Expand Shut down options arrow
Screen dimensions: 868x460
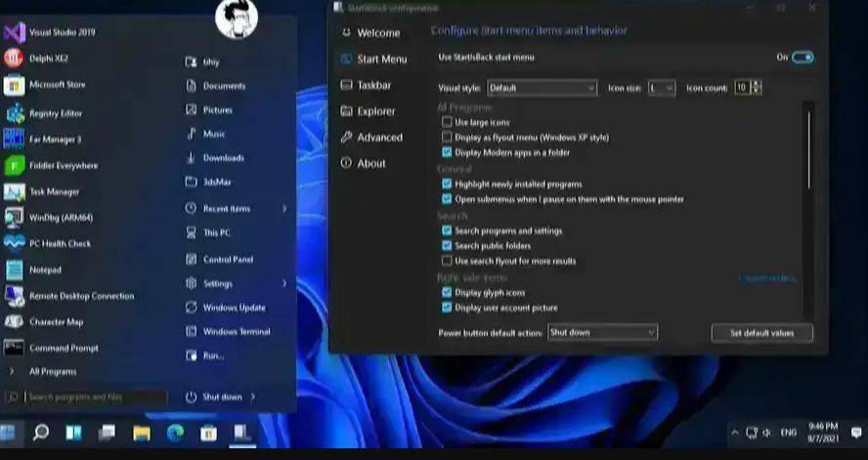(x=253, y=397)
